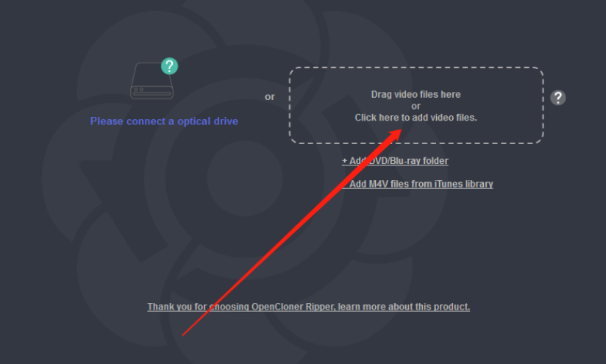Click the red arrow's tail end

point(183,335)
